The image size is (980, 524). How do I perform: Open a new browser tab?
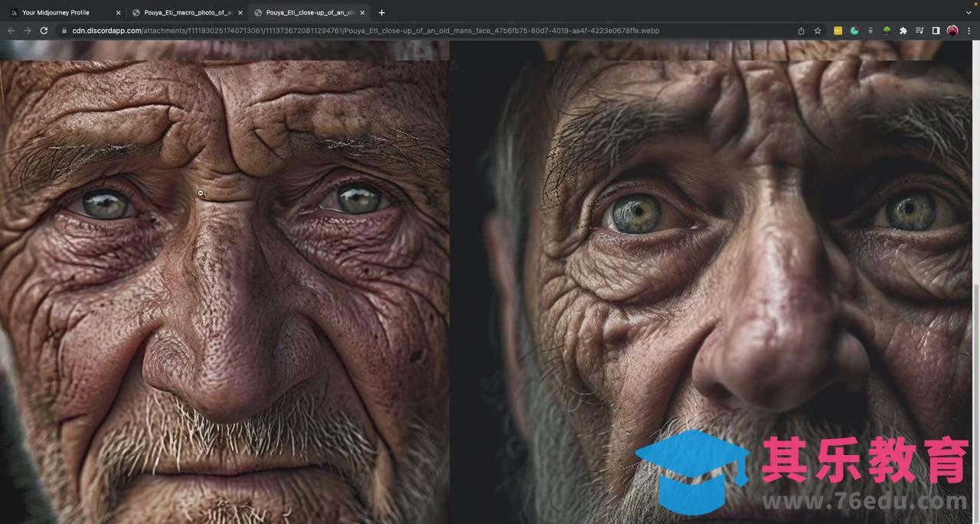click(381, 12)
